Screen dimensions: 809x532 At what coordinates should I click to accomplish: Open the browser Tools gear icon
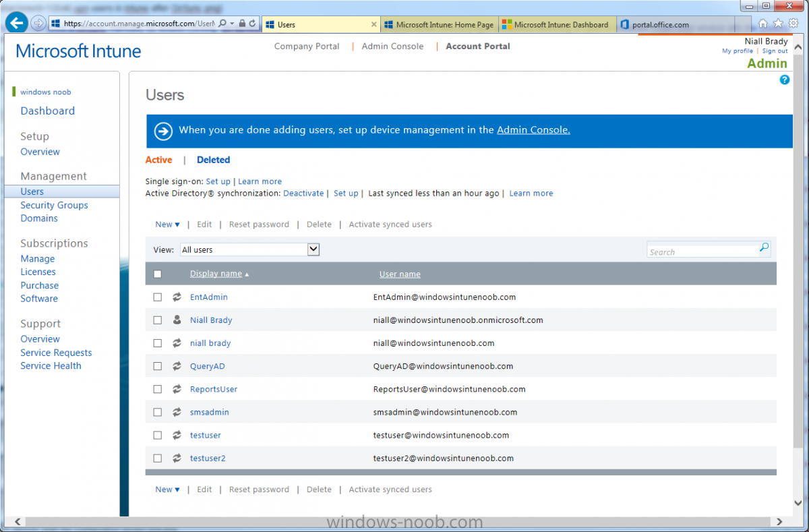(x=793, y=24)
